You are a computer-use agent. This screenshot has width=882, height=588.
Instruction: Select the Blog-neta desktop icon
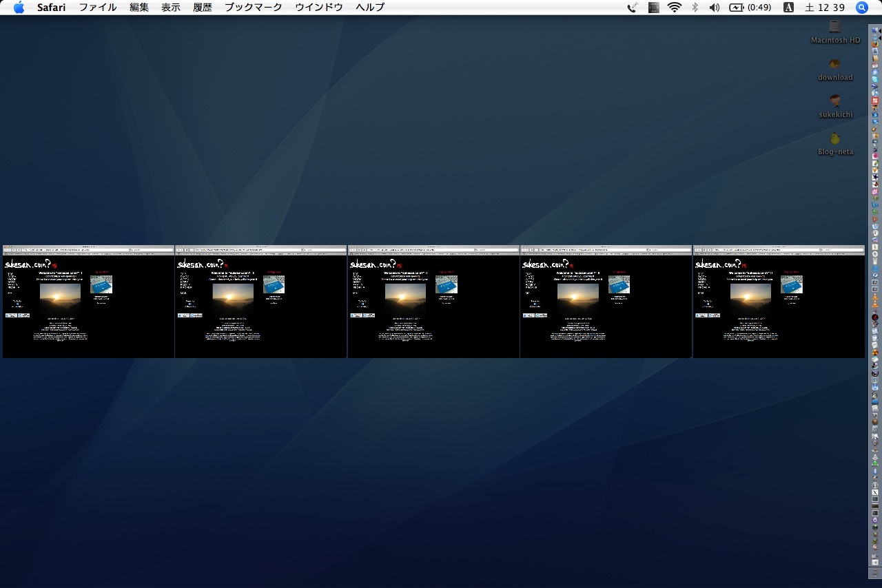835,143
